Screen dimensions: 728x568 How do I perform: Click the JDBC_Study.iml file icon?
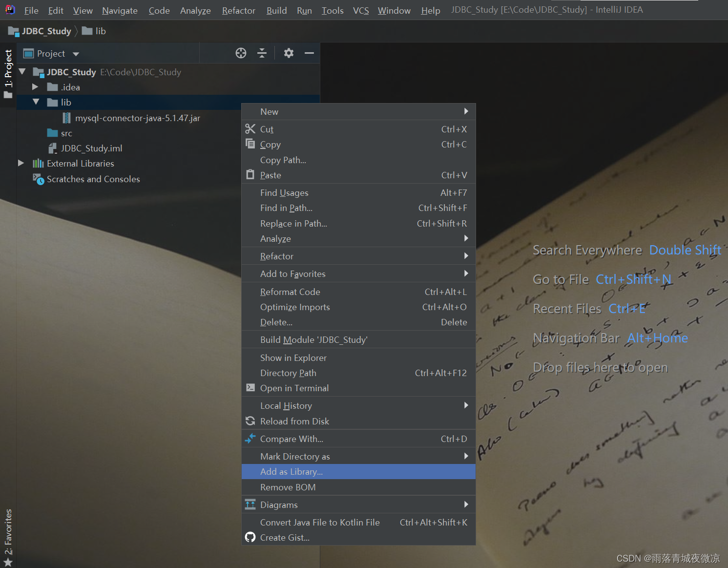pyautogui.click(x=52, y=148)
